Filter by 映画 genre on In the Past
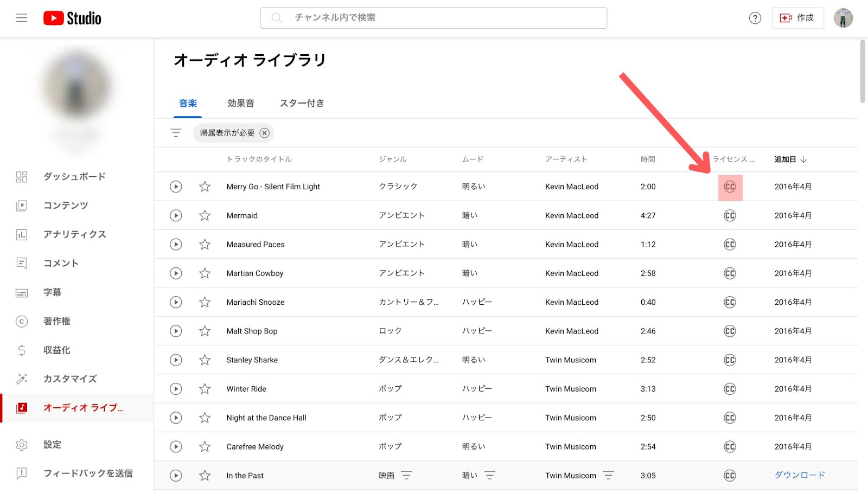Screen dimensions: 868x493 406,476
